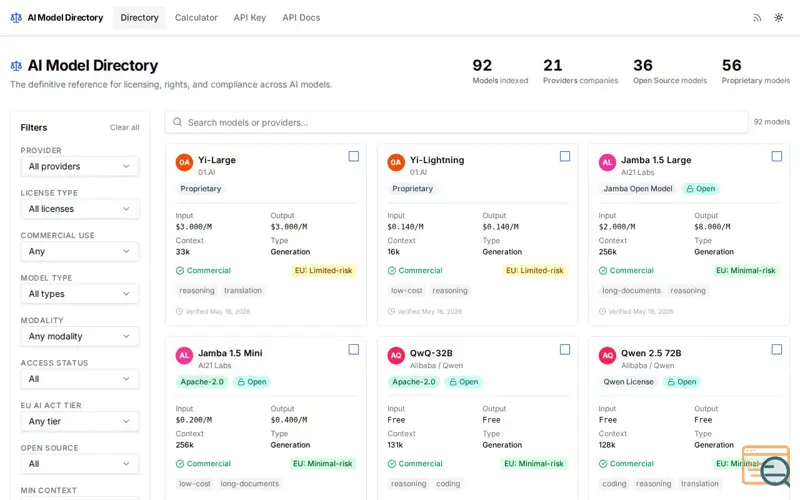Switch to the Calculator tab
This screenshot has width=800, height=500.
196,18
